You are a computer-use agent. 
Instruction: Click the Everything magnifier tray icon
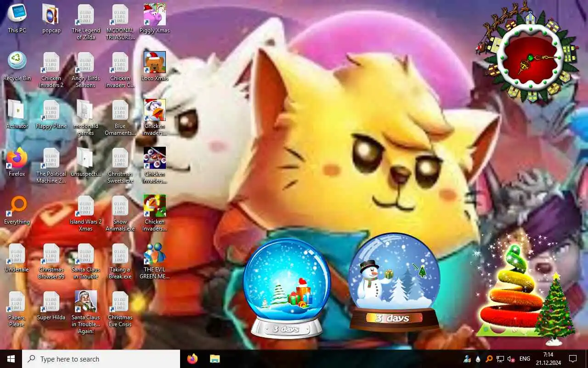[x=489, y=359]
